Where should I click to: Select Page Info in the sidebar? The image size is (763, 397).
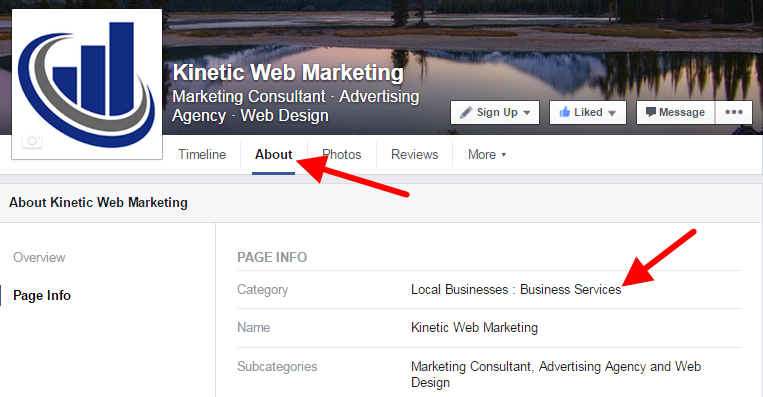point(42,295)
